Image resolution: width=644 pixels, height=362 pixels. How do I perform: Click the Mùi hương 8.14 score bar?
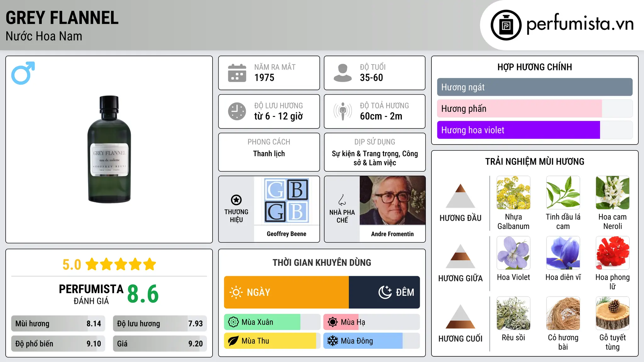coord(58,323)
